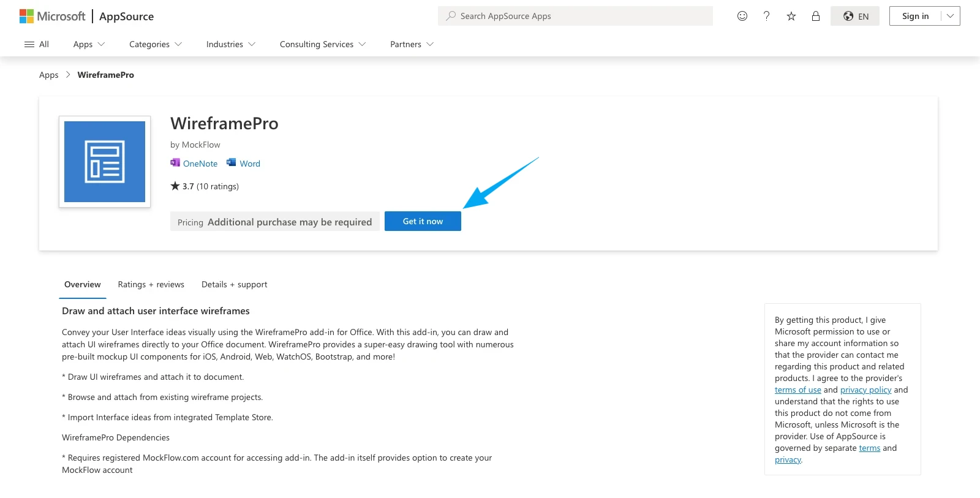The height and width of the screenshot is (498, 980).
Task: Click 'Additional purchase may be required' pricing text
Action: tap(290, 222)
